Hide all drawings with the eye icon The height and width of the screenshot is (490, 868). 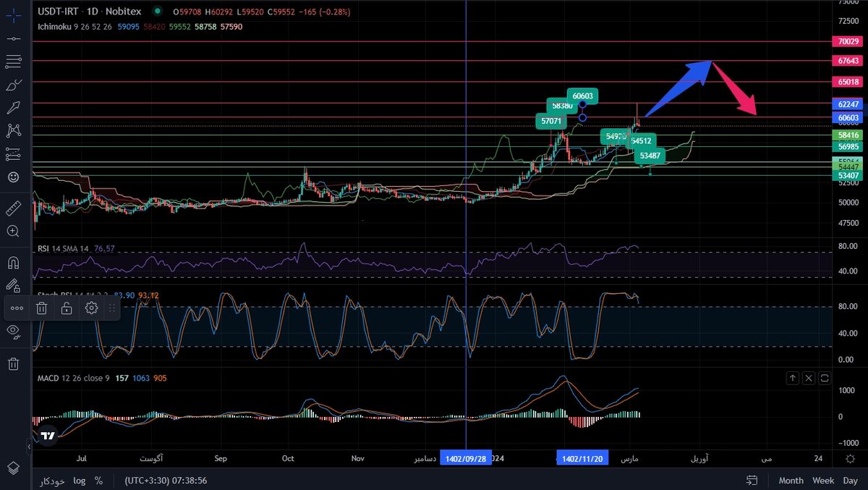14,331
